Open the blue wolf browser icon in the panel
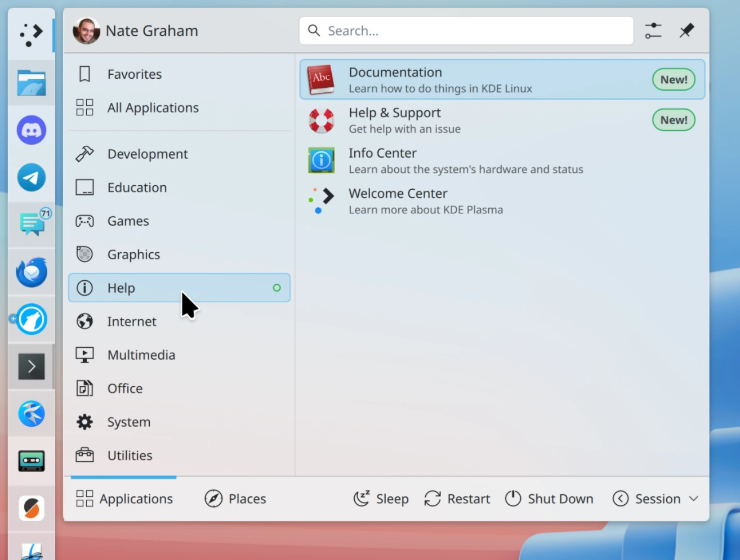 pyautogui.click(x=31, y=319)
